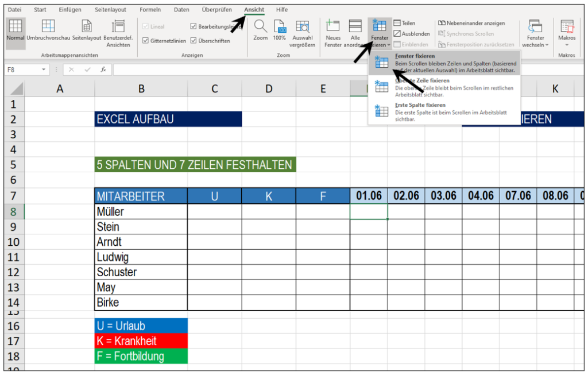Click Teilen split command
The height and width of the screenshot is (379, 588).
pos(404,23)
